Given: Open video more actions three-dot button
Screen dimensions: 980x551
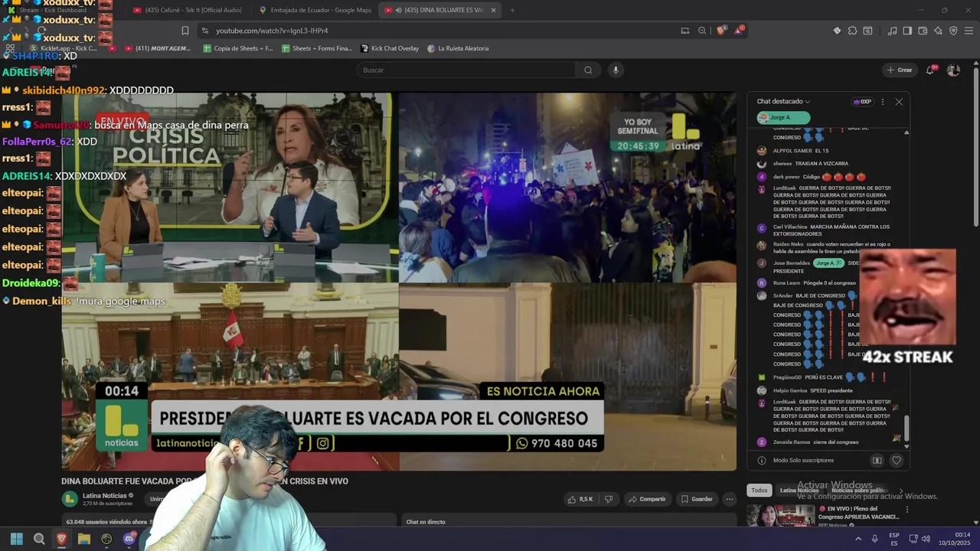Looking at the screenshot, I should click(x=730, y=499).
